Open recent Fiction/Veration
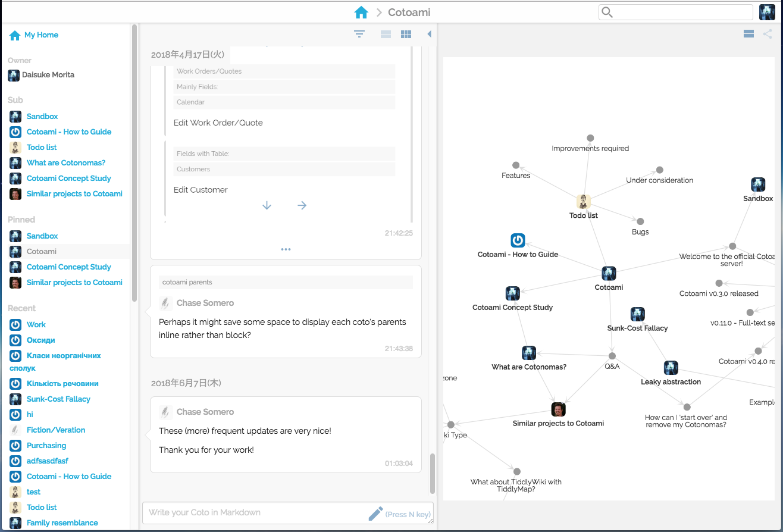 [56, 430]
